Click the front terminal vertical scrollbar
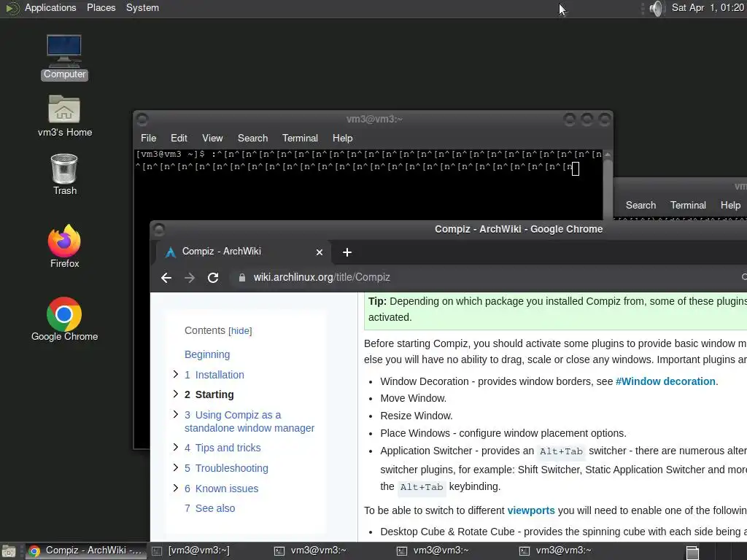This screenshot has height=560, width=747. tap(608, 186)
